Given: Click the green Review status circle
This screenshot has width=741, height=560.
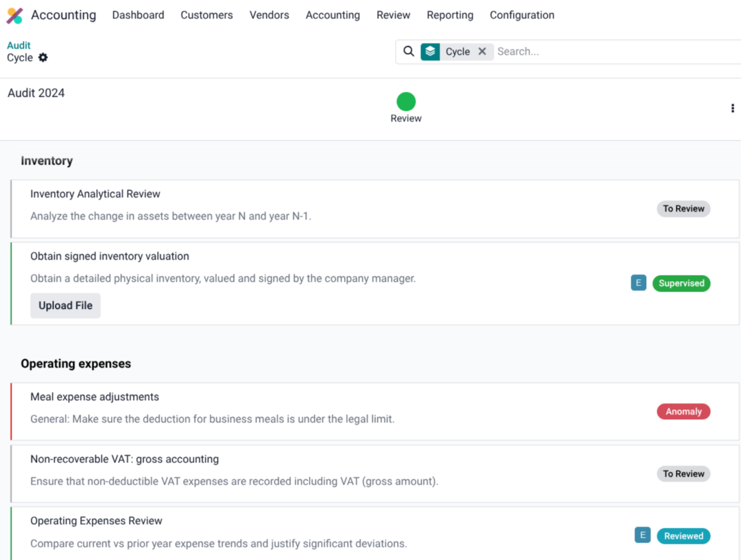Looking at the screenshot, I should point(406,101).
